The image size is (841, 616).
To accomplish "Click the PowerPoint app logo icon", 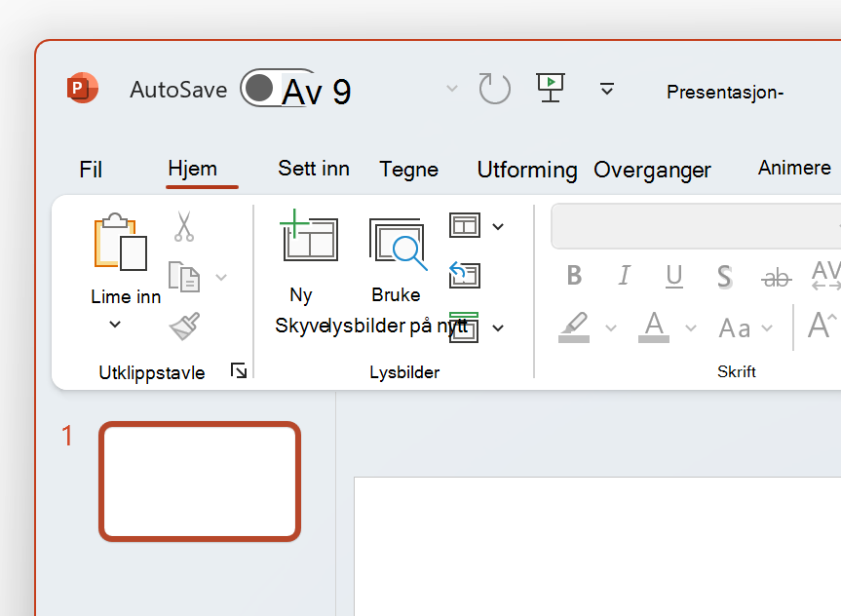I will [82, 88].
